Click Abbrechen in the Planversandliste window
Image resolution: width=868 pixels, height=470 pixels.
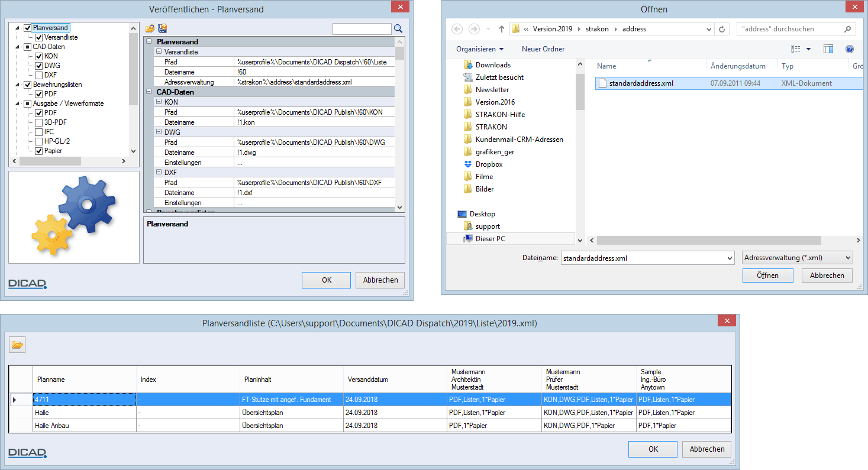(706, 449)
